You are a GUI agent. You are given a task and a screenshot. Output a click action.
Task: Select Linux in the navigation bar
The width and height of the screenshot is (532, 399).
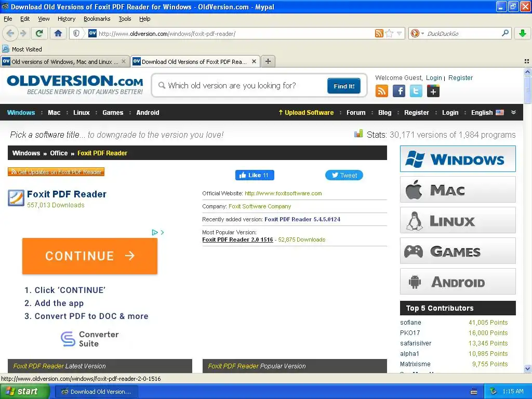point(82,113)
